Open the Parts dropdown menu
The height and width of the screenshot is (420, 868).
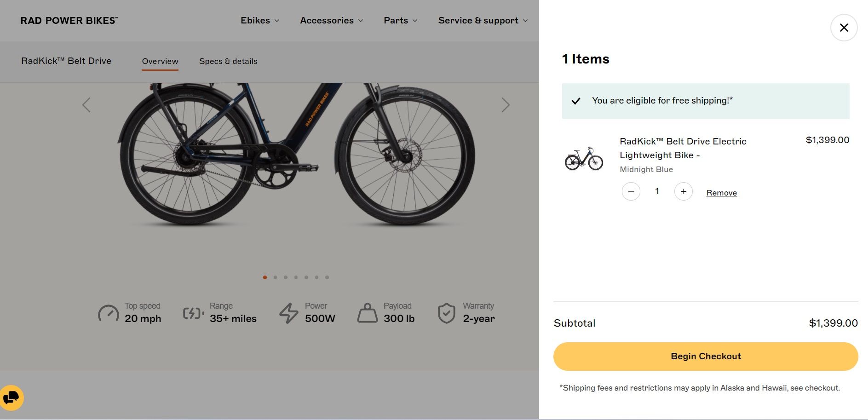coord(400,21)
